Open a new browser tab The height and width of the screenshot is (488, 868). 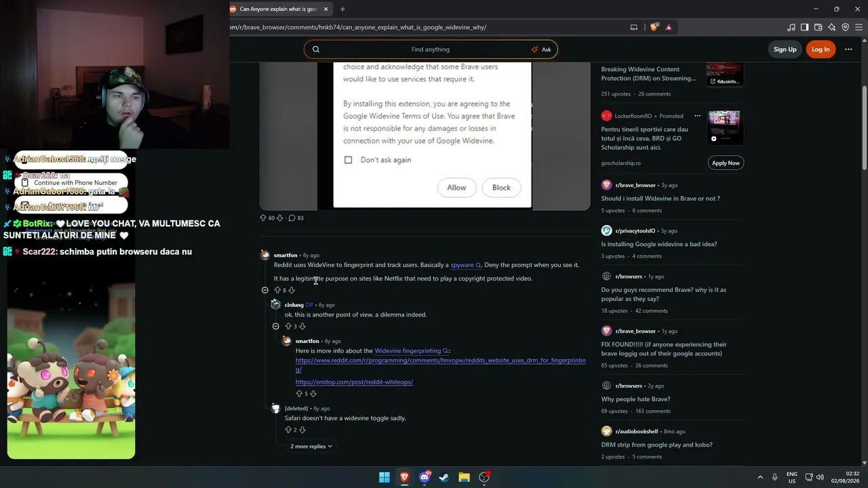point(342,9)
